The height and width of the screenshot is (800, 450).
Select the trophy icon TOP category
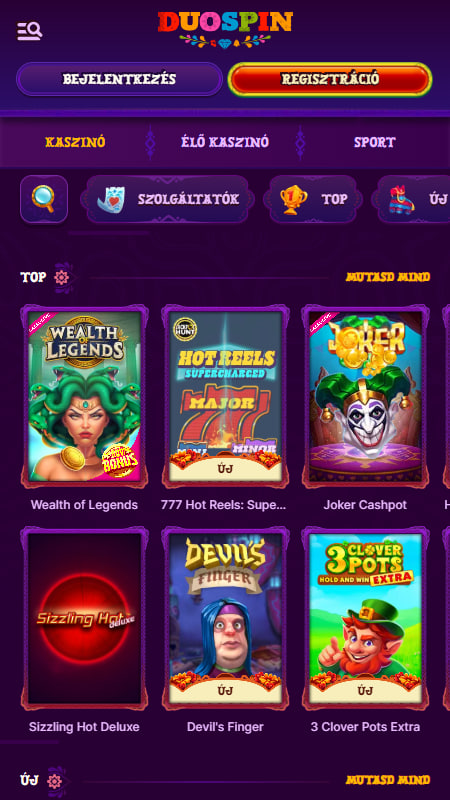313,199
